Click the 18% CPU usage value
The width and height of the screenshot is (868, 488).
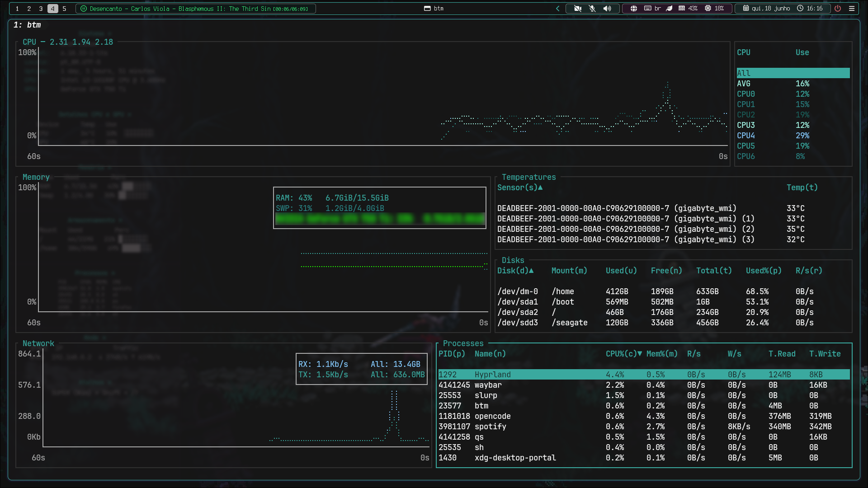point(719,9)
